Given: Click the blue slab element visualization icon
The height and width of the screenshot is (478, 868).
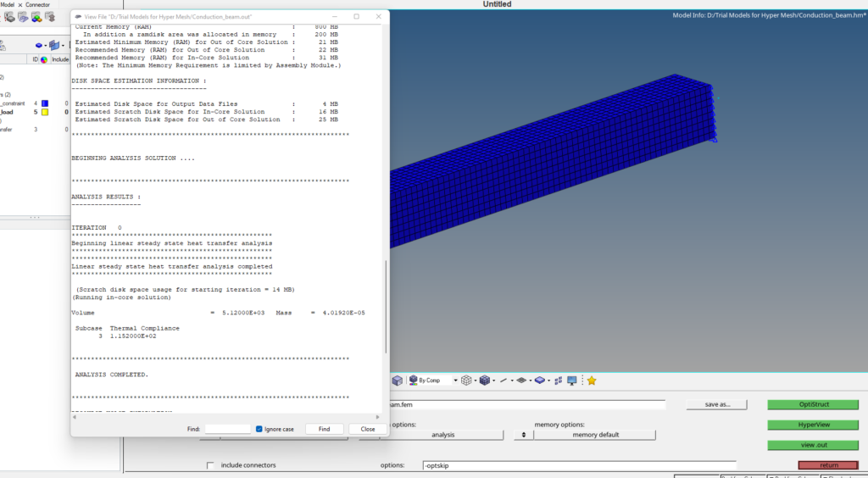Looking at the screenshot, I should [539, 380].
